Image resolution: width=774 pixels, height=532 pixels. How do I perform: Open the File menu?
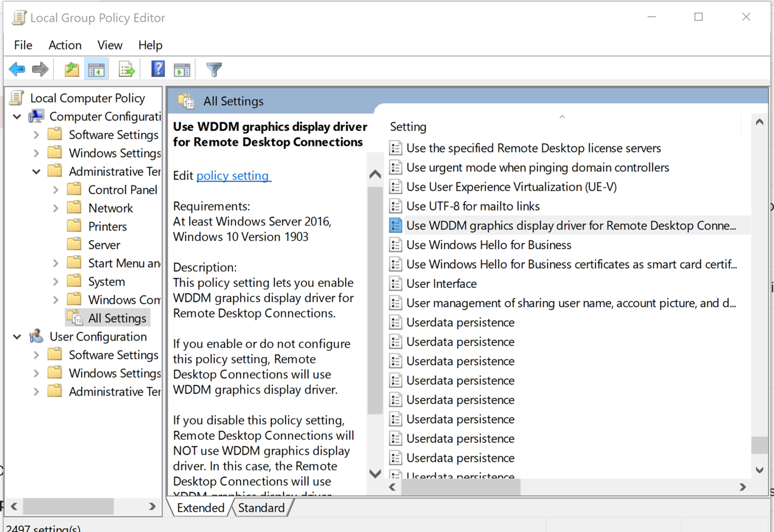(x=23, y=45)
